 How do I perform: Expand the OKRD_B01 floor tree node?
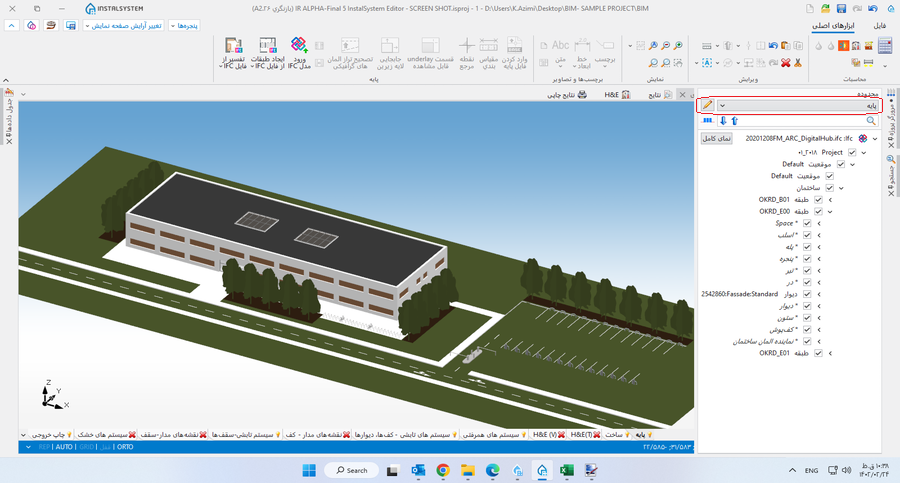(830, 199)
